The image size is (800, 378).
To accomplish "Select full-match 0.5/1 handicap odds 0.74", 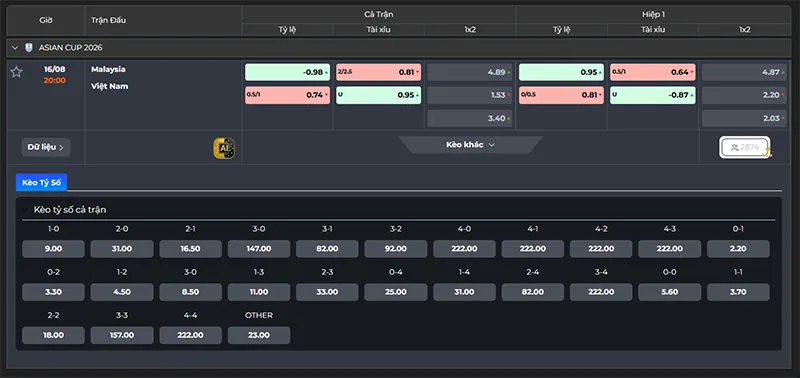I will 287,95.
